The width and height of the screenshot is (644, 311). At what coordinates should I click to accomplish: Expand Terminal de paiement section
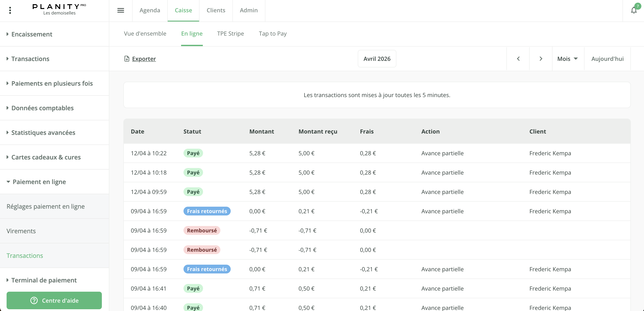[44, 280]
